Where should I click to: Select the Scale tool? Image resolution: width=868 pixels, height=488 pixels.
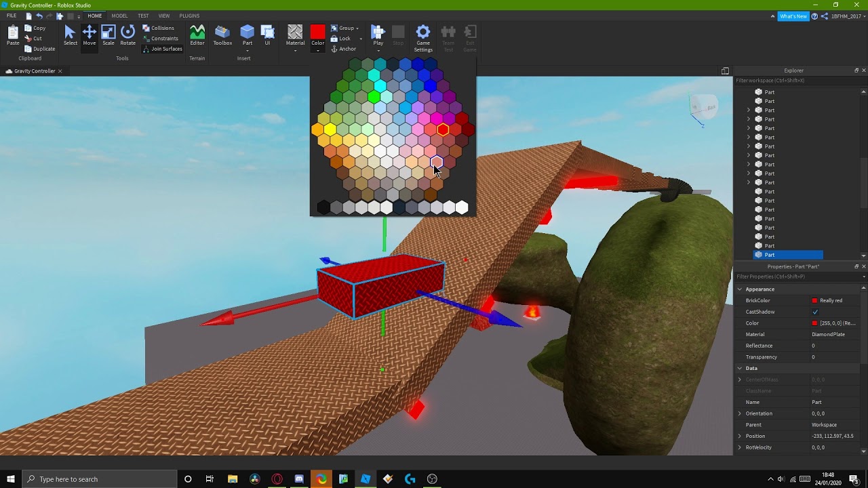pos(108,35)
